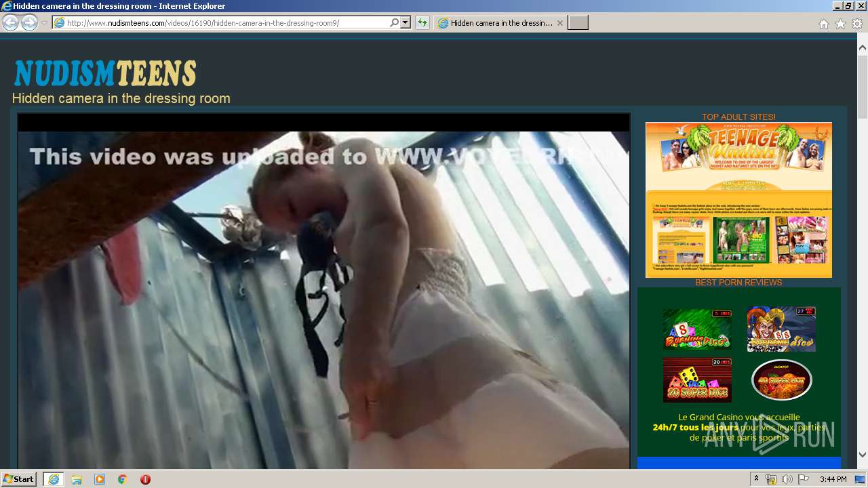Click the 'Le Grand Casino vous accueille' text

coord(739,418)
